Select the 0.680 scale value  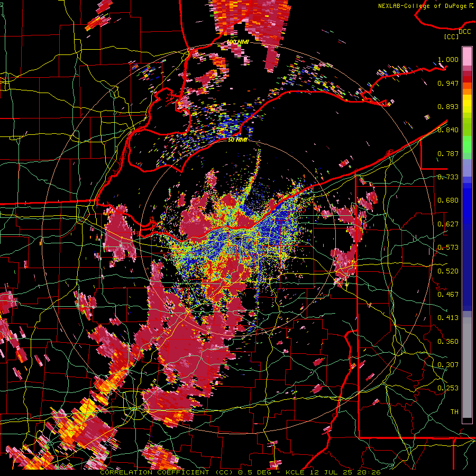pos(448,200)
